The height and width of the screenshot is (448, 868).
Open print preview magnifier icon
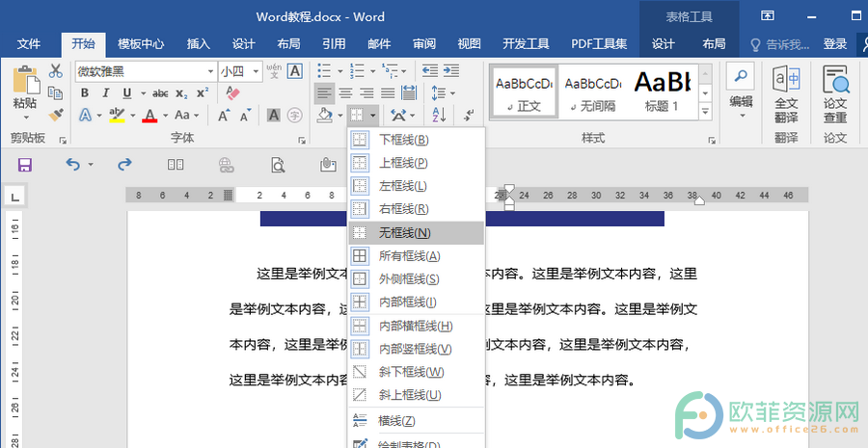pyautogui.click(x=278, y=164)
